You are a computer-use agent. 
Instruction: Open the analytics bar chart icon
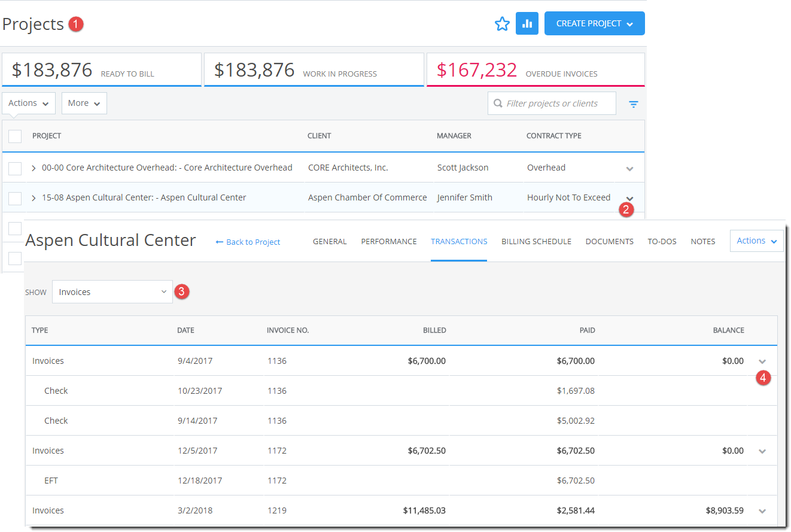coord(527,23)
